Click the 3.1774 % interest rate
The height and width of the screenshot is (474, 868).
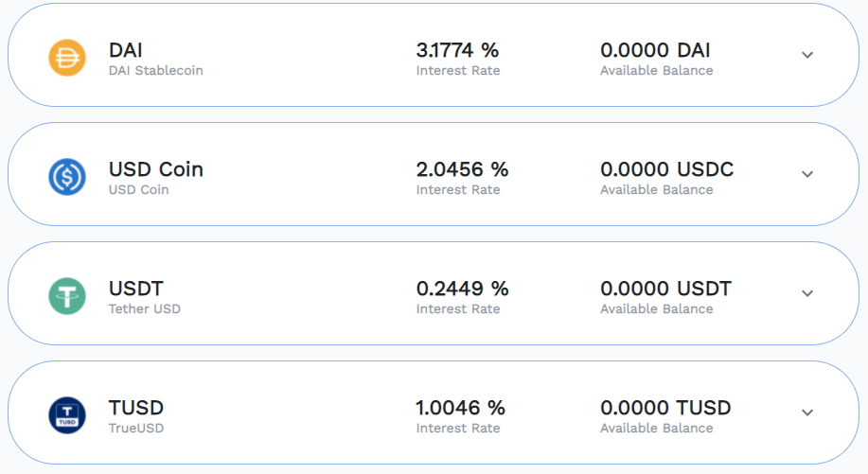457,50
